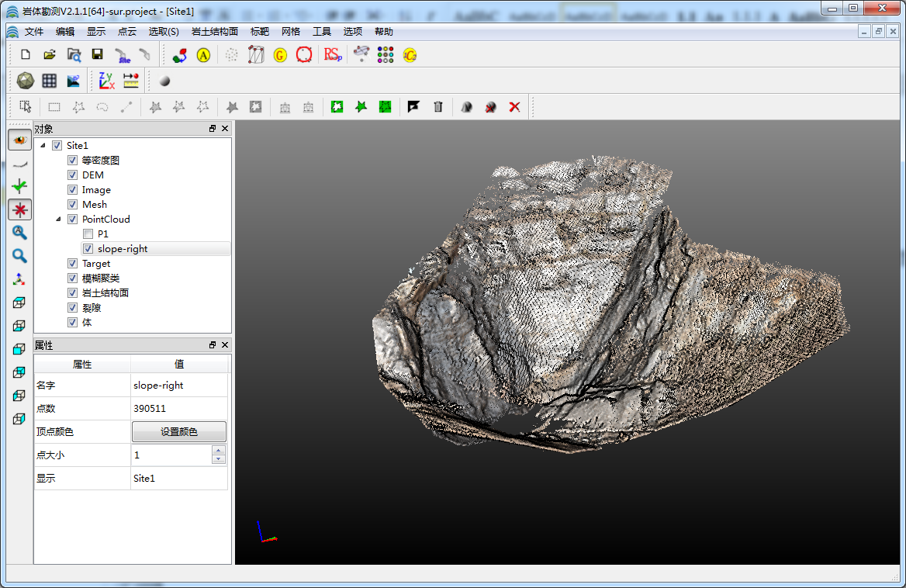
Task: Uncheck the Mesh layer checkbox
Action: click(x=72, y=205)
